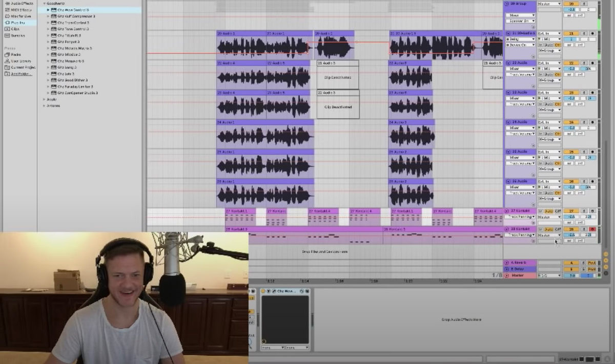Toggle track 24 activator button
The width and height of the screenshot is (615, 364).
click(571, 122)
